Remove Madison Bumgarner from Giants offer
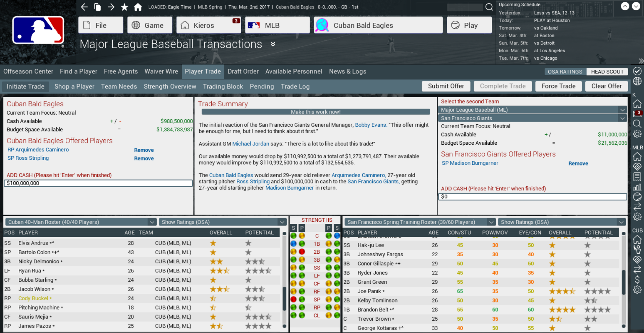This screenshot has height=333, width=644. (578, 163)
